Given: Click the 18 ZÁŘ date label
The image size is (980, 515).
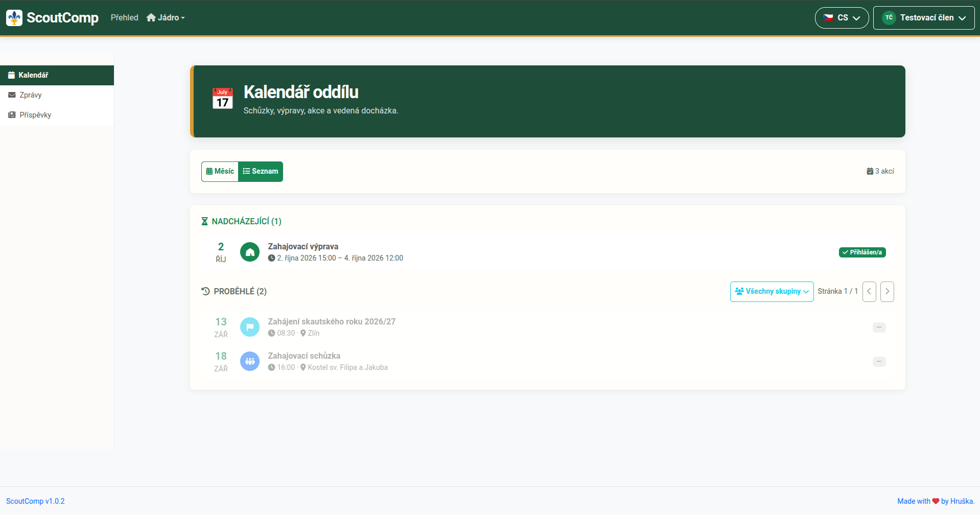Looking at the screenshot, I should 221,362.
